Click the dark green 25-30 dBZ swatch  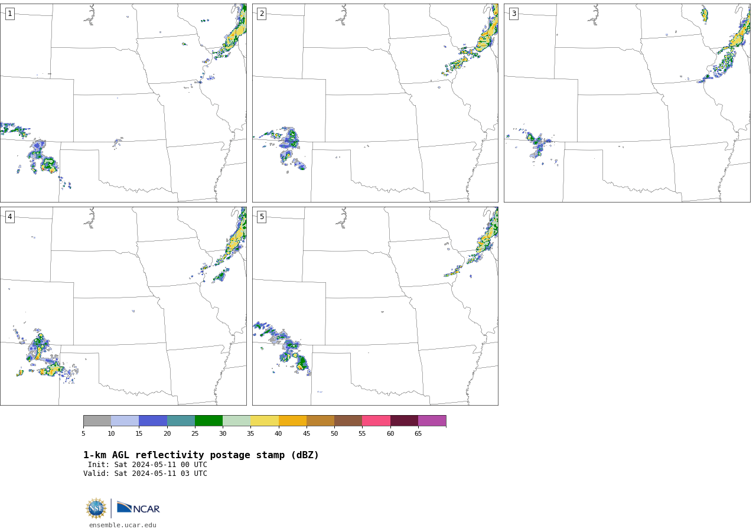point(208,421)
